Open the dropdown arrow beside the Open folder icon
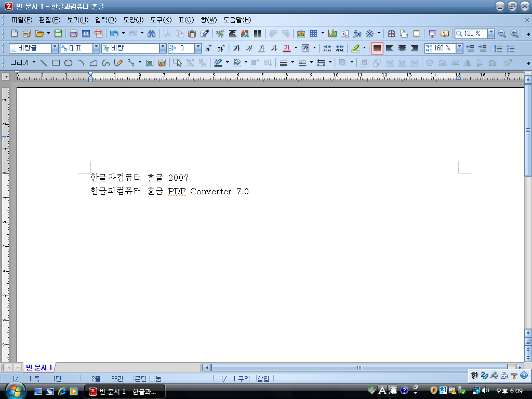 [x=48, y=34]
